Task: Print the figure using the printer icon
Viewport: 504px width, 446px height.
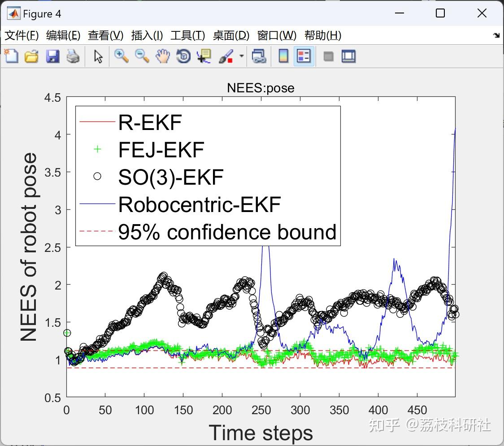Action: click(x=73, y=56)
